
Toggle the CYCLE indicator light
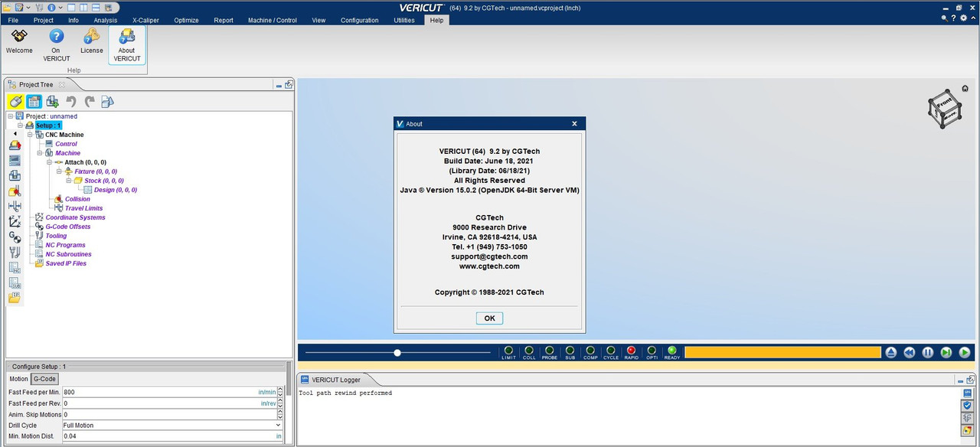click(611, 351)
